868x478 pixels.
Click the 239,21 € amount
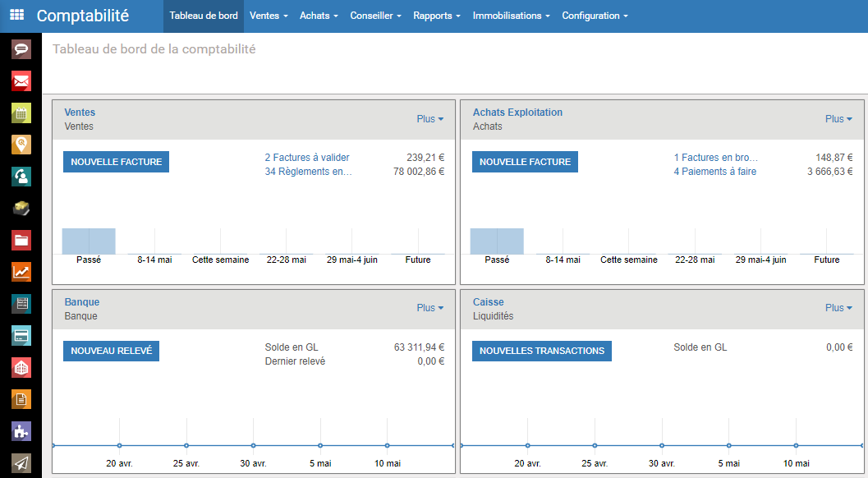click(425, 158)
